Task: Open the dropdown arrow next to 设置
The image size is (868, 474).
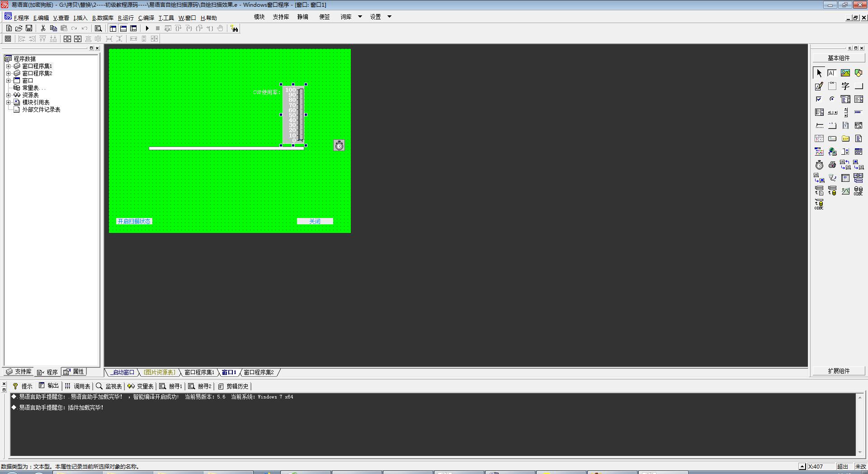Action: pos(389,17)
